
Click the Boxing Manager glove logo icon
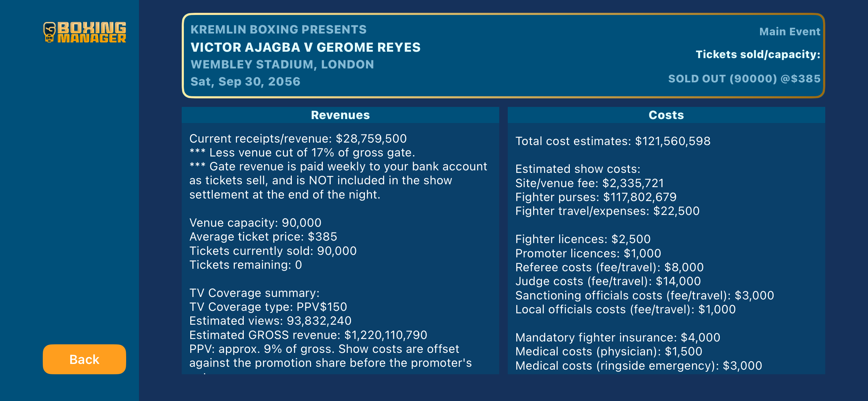pos(50,32)
